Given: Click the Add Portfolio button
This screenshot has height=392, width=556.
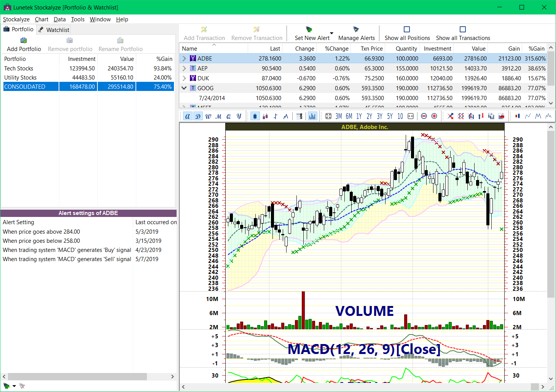Looking at the screenshot, I should click(x=24, y=44).
